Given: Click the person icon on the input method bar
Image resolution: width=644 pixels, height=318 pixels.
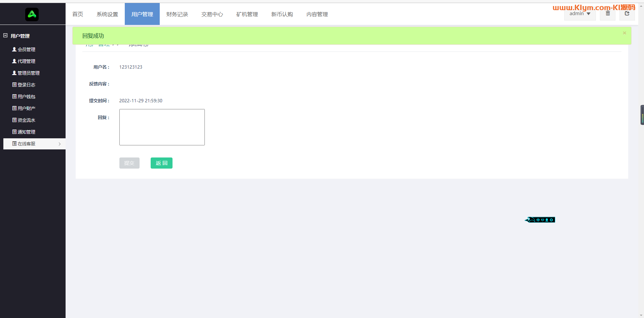Looking at the screenshot, I should click(547, 220).
